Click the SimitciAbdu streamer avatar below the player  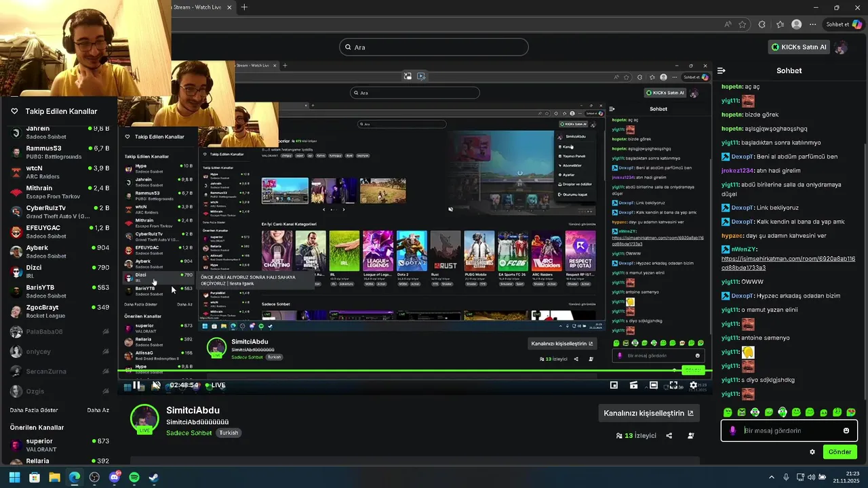pyautogui.click(x=144, y=419)
